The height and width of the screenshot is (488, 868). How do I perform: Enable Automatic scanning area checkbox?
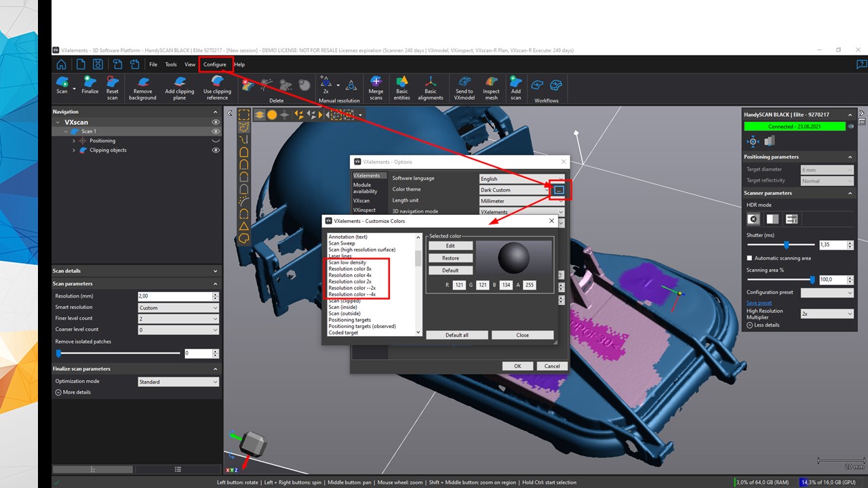pyautogui.click(x=749, y=258)
